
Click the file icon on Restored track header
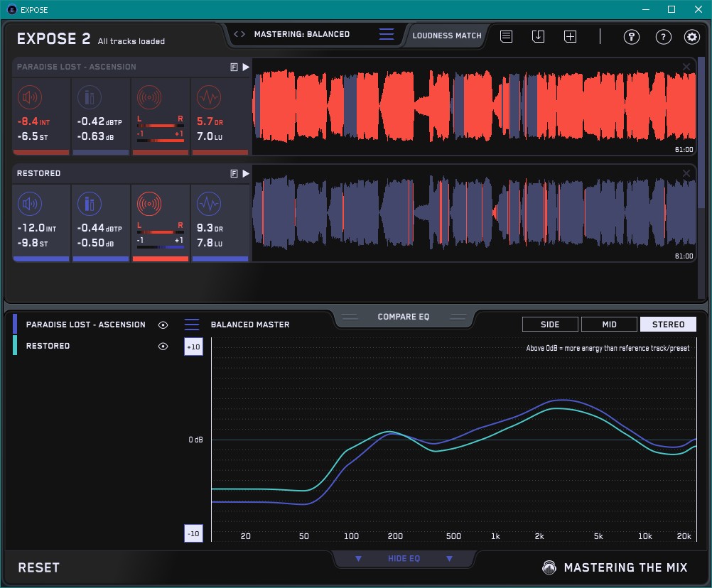234,173
